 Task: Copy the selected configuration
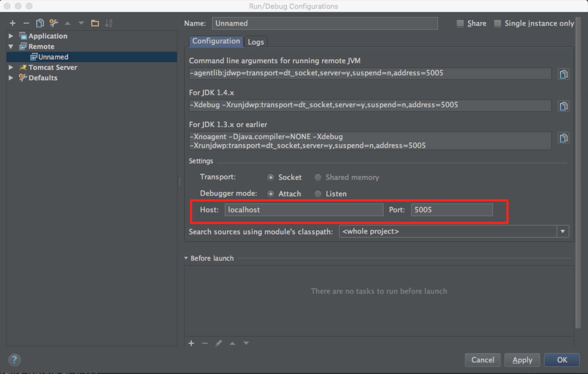(x=40, y=23)
